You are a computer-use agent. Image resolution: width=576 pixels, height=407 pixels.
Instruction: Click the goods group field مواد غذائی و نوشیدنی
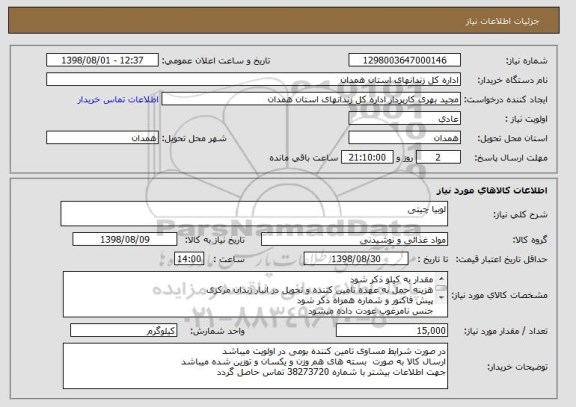(354, 240)
